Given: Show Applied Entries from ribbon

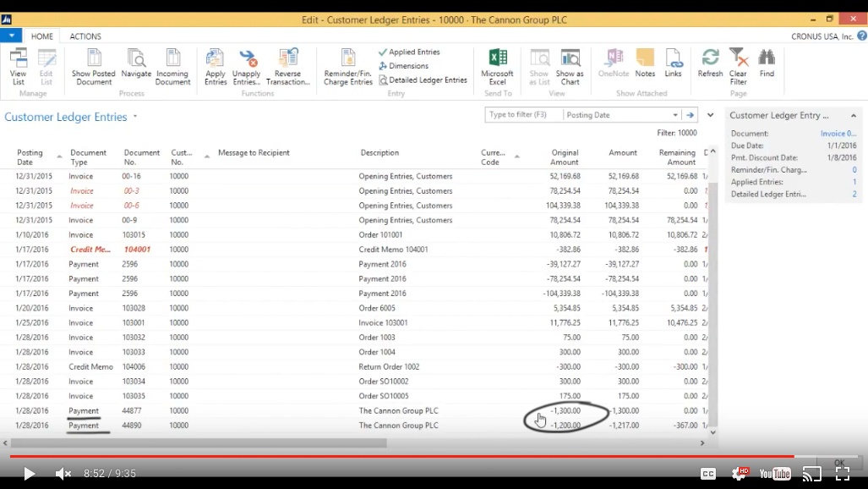Looking at the screenshot, I should click(409, 52).
